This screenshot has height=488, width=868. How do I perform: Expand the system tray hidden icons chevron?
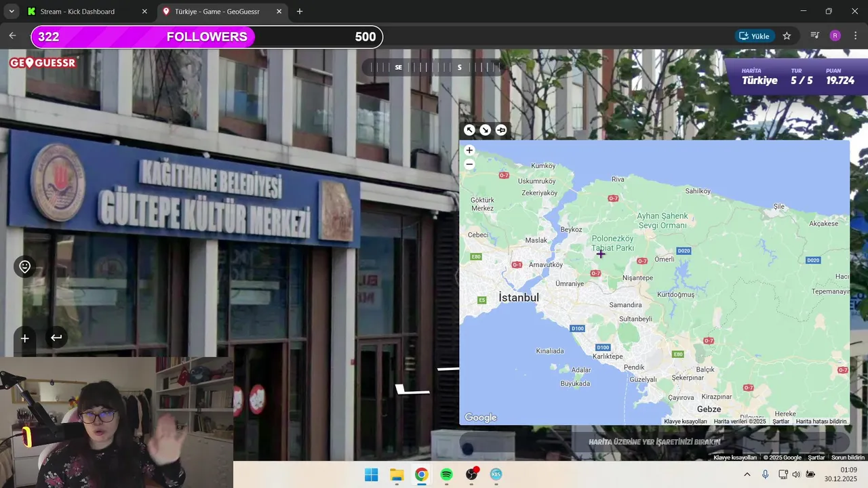pos(747,474)
